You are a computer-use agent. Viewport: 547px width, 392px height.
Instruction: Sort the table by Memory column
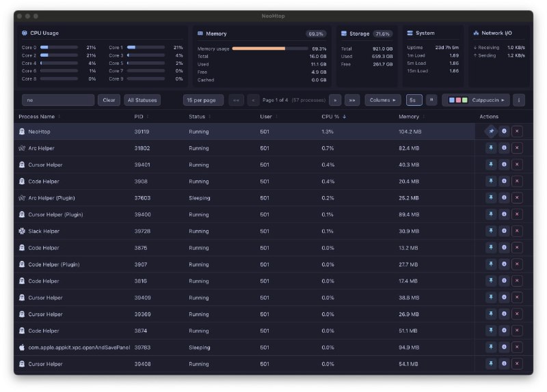409,117
